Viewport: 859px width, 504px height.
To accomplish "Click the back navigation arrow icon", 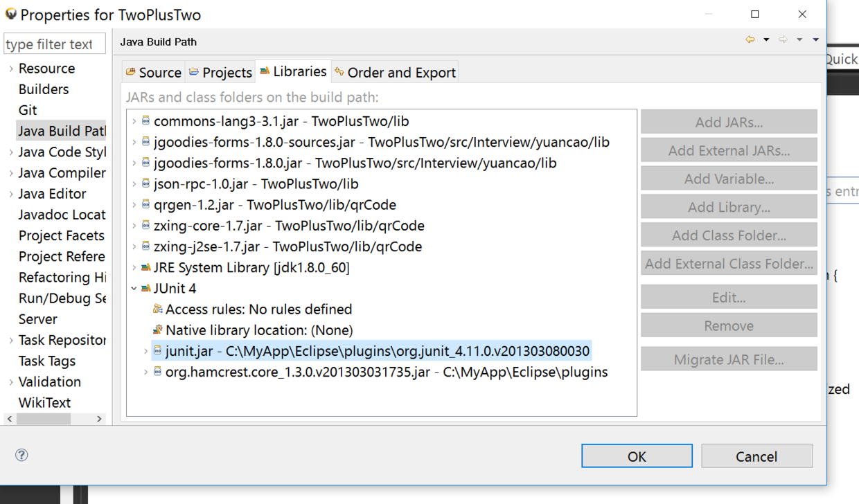I will pos(750,40).
